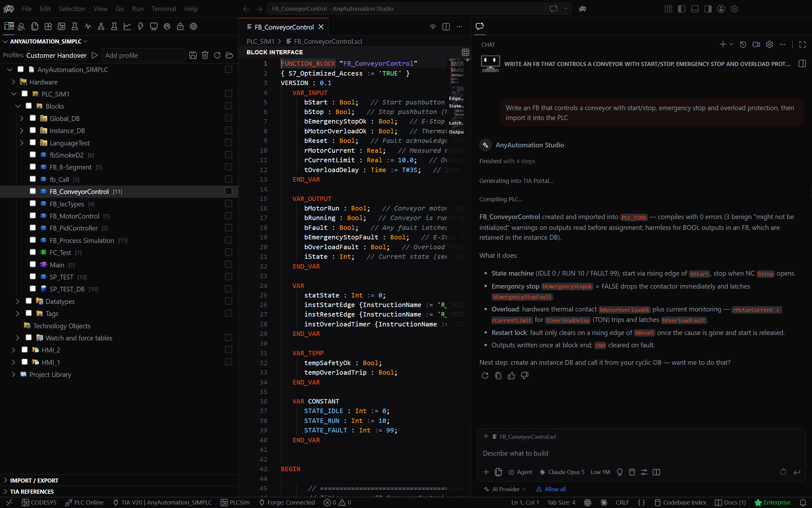Check the AnyAutomation_SIMPLC root left checkbox
The width and height of the screenshot is (812, 508).
(x=21, y=69)
